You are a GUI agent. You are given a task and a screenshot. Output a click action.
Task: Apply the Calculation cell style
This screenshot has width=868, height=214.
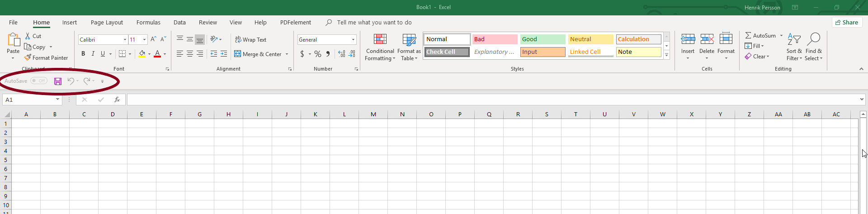pos(639,39)
